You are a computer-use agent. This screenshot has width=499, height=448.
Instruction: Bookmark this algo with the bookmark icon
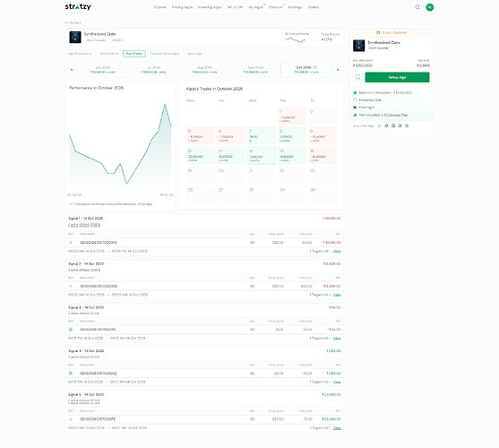pos(357,77)
